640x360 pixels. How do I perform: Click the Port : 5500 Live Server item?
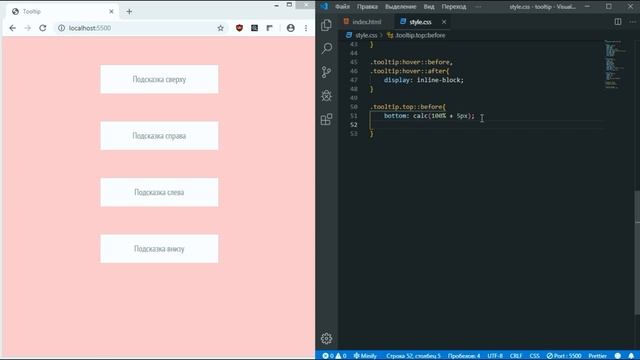point(564,356)
